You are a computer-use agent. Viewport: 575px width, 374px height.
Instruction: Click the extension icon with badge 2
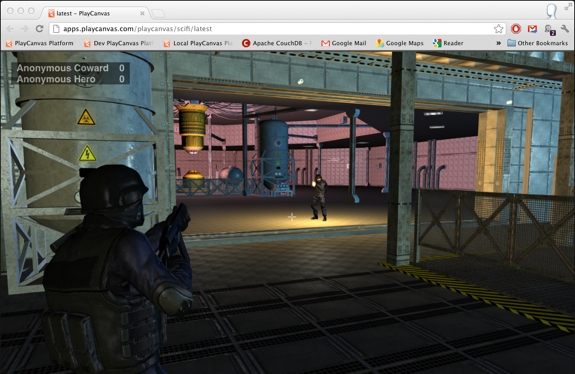tap(549, 29)
